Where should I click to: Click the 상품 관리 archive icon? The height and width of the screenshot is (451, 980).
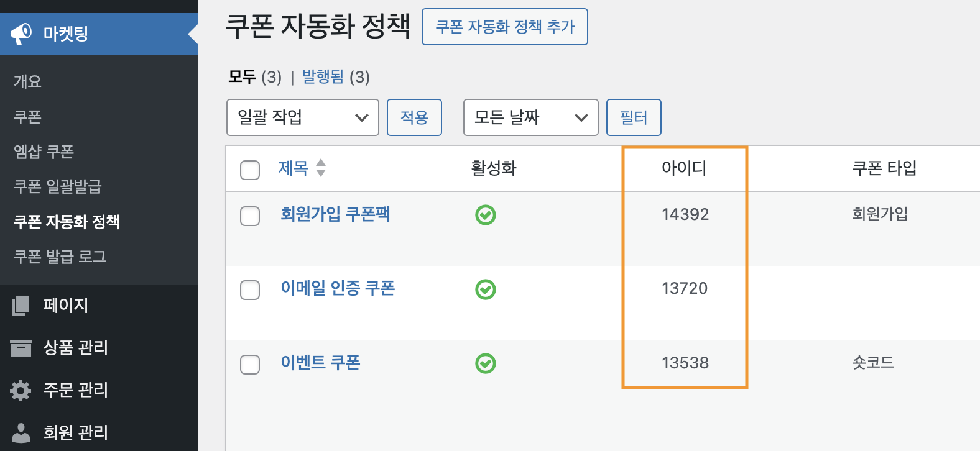pyautogui.click(x=21, y=348)
